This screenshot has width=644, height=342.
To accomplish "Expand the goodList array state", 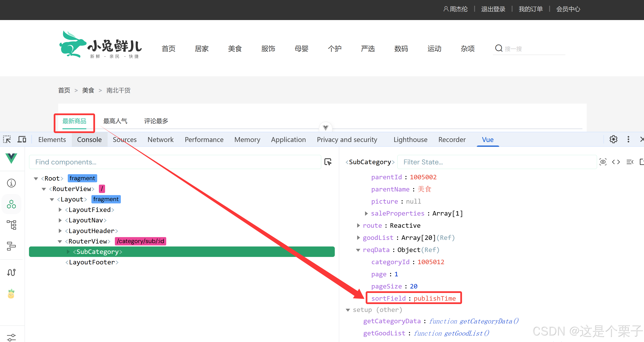I will click(358, 238).
